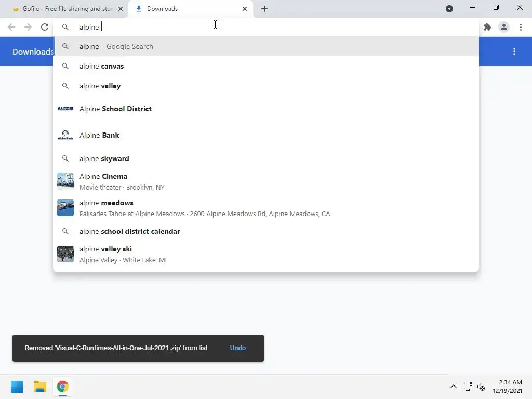Click search icon beside 'alpine canvas'
532x399 pixels.
tap(65, 66)
